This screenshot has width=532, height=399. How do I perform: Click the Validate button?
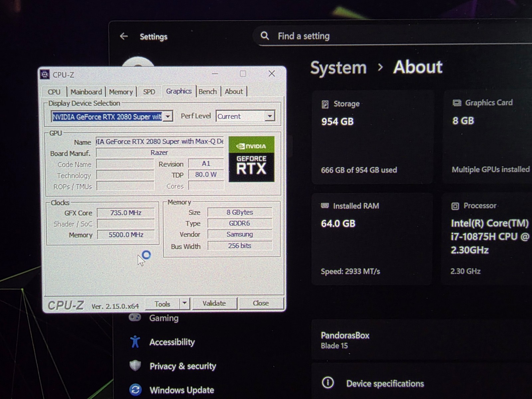[x=214, y=303]
